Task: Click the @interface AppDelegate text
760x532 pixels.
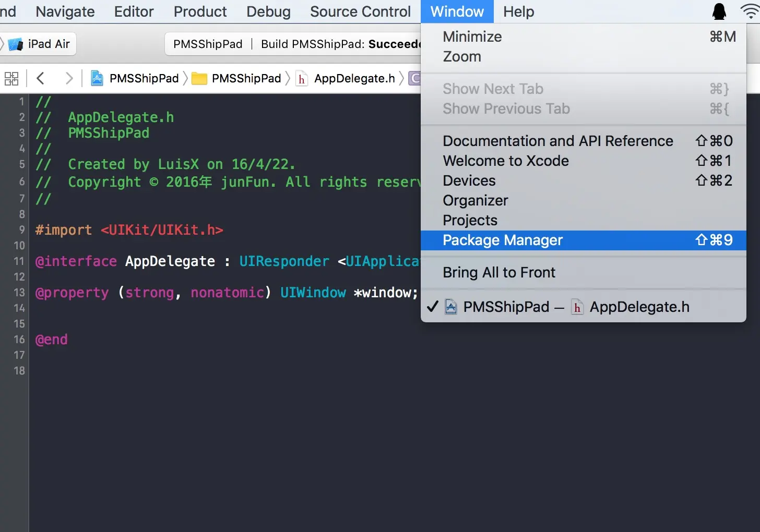Action: click(125, 261)
